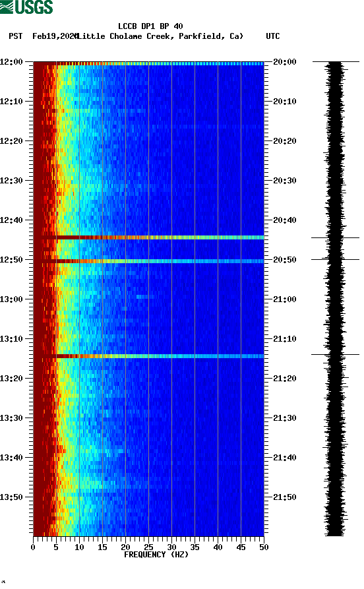Viewport: 364px width, 589px height.
Task: Click the 13:00 PST time label
Action: tap(11, 299)
